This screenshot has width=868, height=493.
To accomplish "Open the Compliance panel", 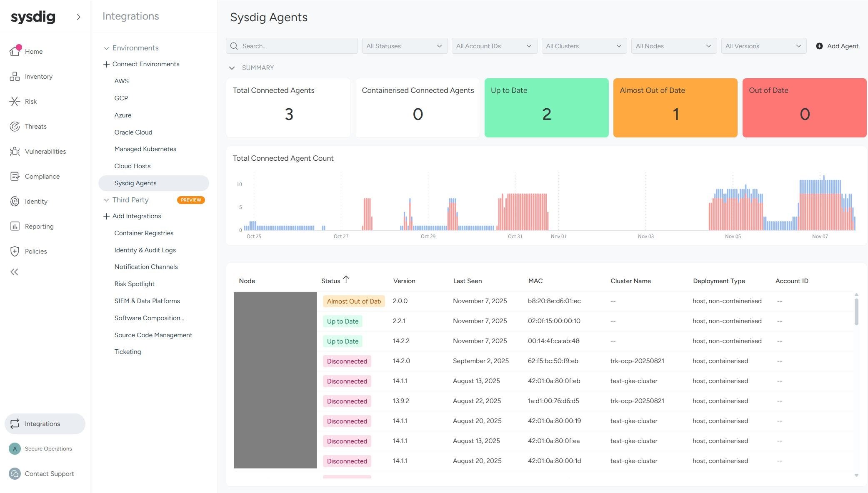I will point(42,176).
